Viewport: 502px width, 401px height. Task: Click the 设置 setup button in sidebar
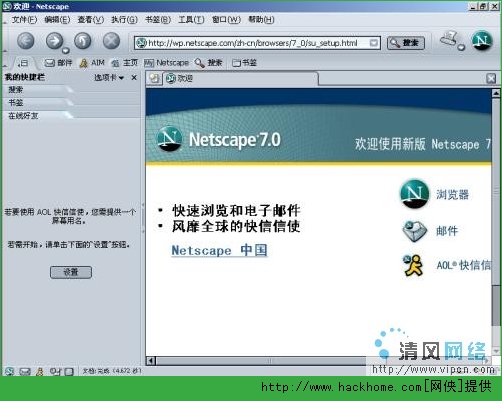71,272
